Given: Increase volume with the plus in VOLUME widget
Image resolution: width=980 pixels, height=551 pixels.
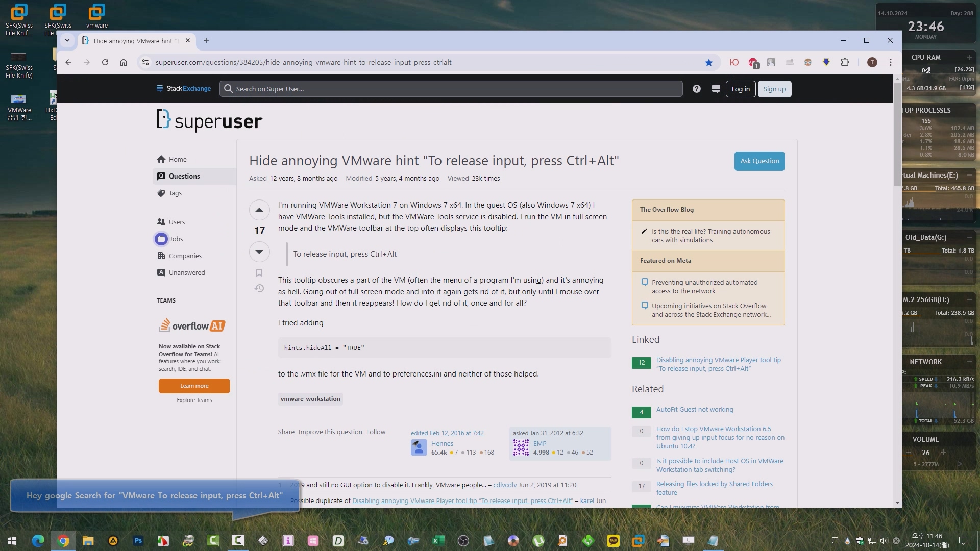Looking at the screenshot, I should [943, 453].
